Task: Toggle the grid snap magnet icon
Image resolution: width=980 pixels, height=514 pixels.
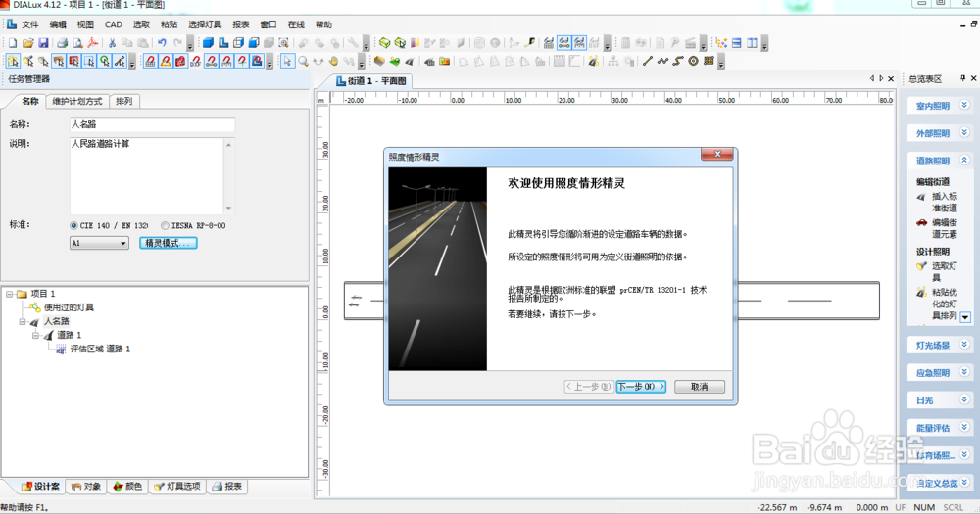Action: click(x=150, y=61)
